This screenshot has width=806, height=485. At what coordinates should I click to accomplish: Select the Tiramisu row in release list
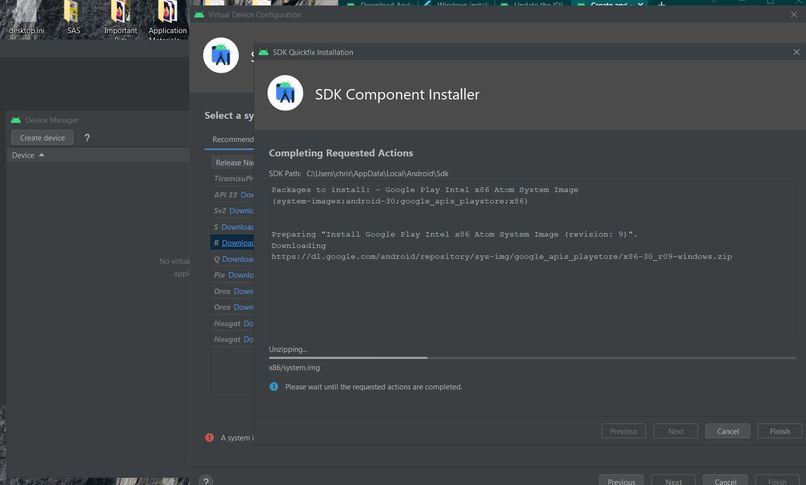tap(233, 178)
